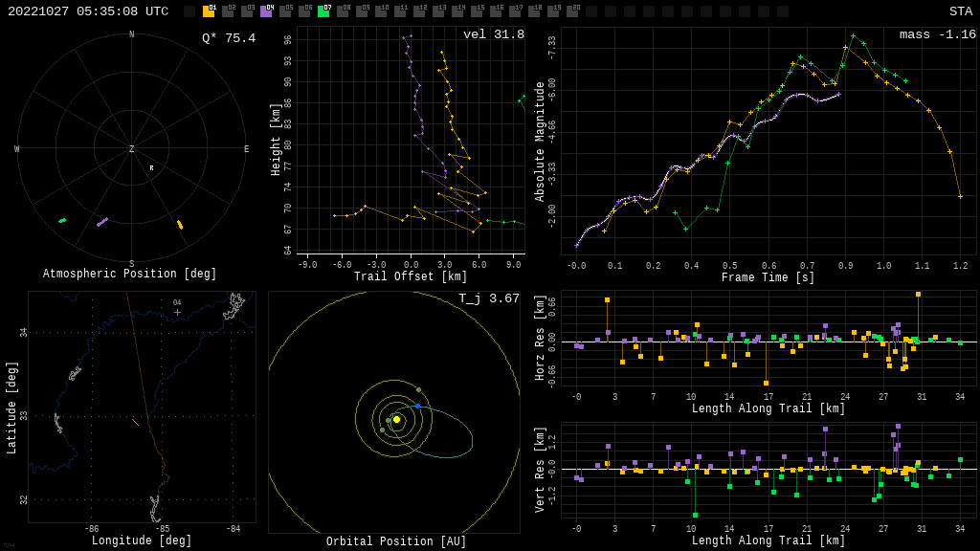Viewport: 980px width, 551px height.
Task: Click the green station 07 box
Action: [323, 11]
